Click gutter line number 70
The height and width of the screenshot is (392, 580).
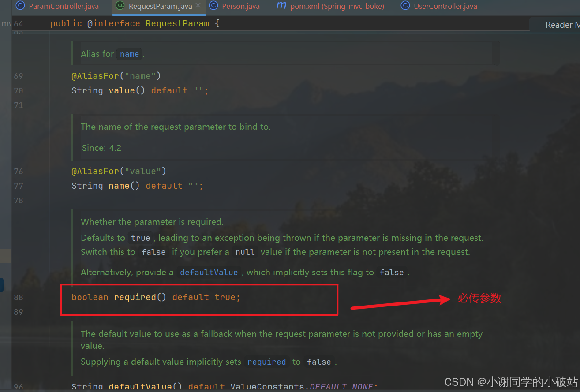coord(18,90)
